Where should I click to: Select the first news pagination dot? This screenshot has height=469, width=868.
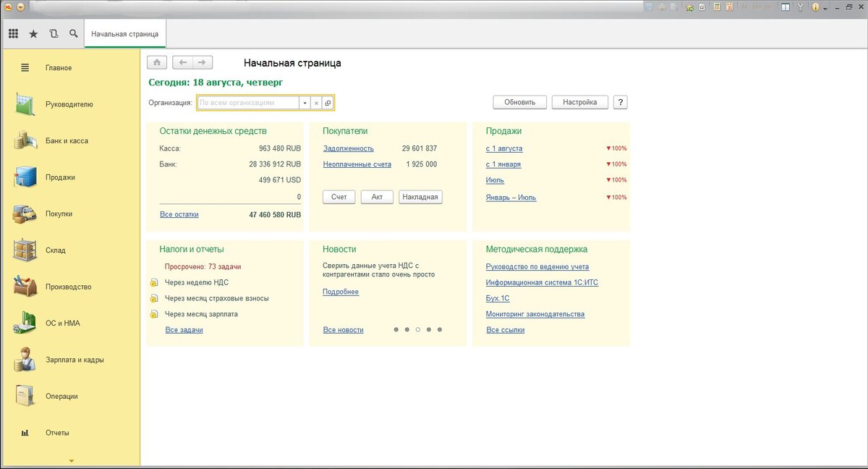(x=396, y=329)
